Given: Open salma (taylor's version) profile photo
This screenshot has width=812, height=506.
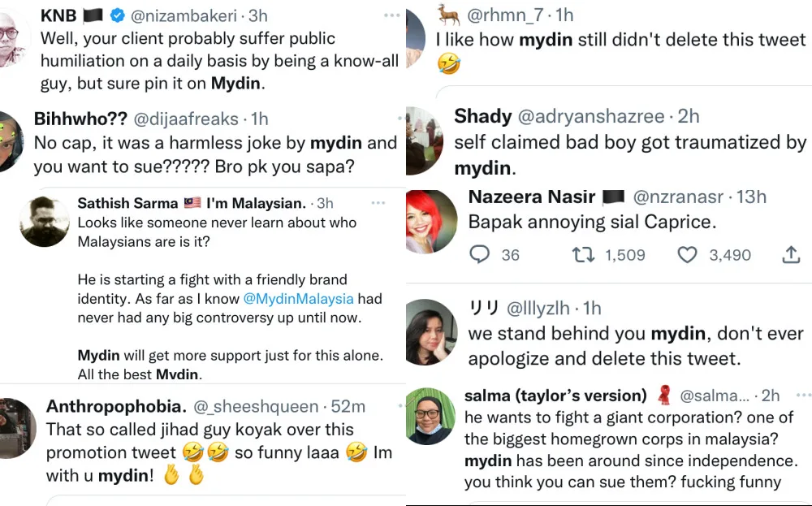Looking at the screenshot, I should click(x=430, y=416).
